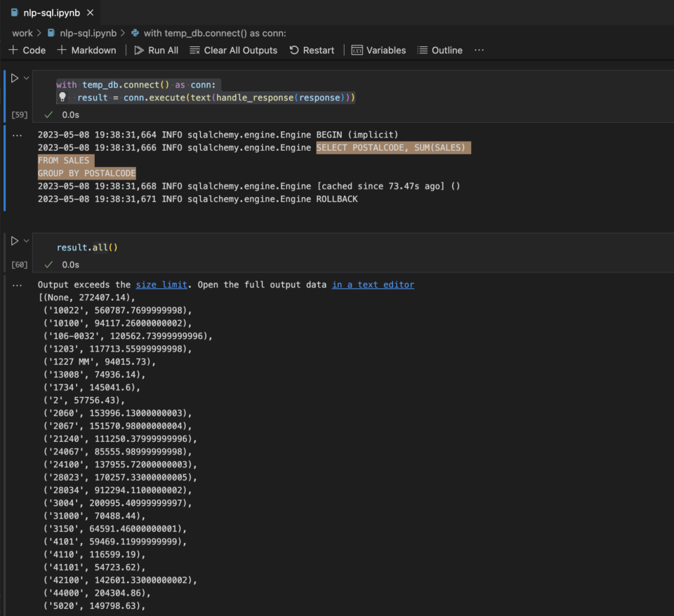
Task: Click the '10100' output row
Action: tap(118, 323)
